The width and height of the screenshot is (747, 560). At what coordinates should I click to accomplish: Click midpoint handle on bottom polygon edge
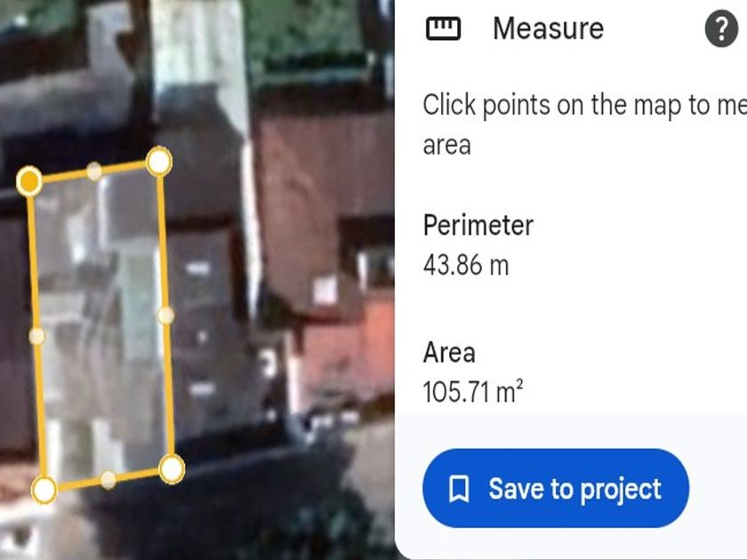pyautogui.click(x=108, y=479)
